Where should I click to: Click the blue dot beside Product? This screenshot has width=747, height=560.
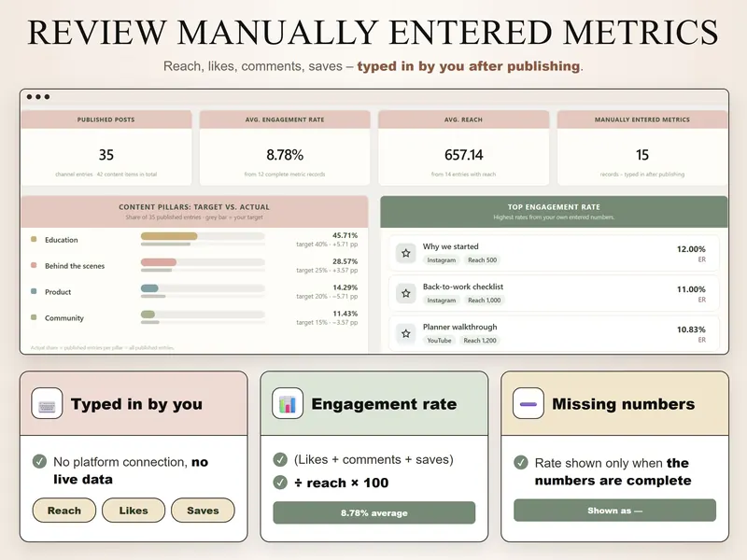[x=34, y=291]
